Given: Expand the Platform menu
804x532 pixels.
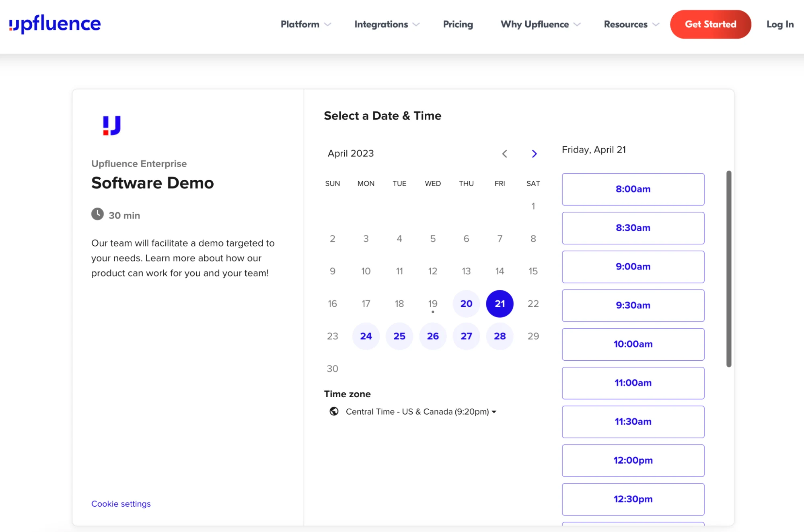Looking at the screenshot, I should (x=306, y=25).
